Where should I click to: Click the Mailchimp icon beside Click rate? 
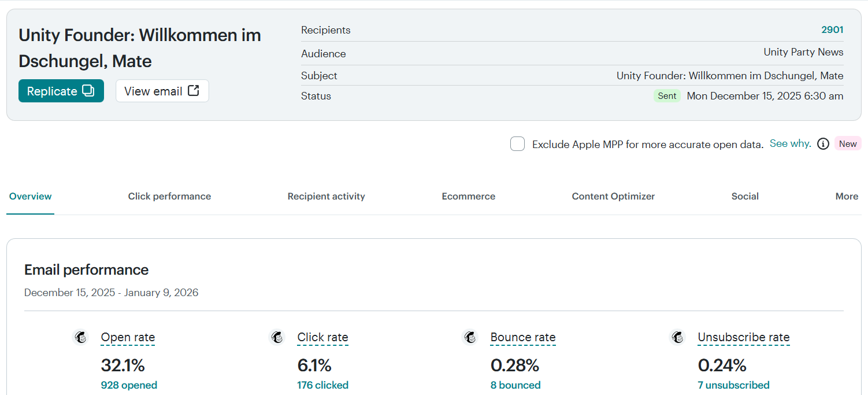click(277, 337)
